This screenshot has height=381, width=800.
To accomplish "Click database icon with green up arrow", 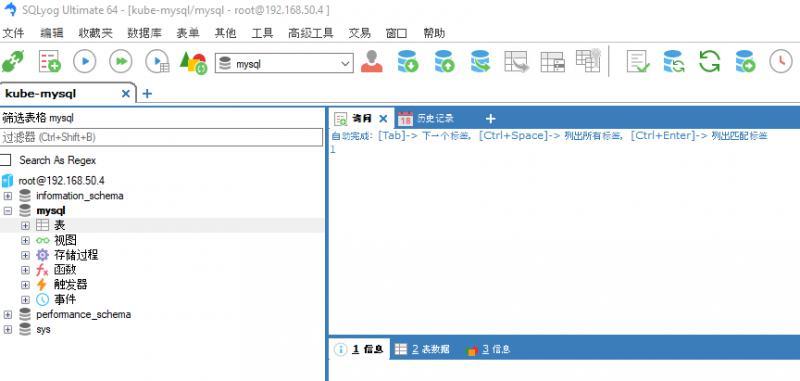I will (x=444, y=62).
